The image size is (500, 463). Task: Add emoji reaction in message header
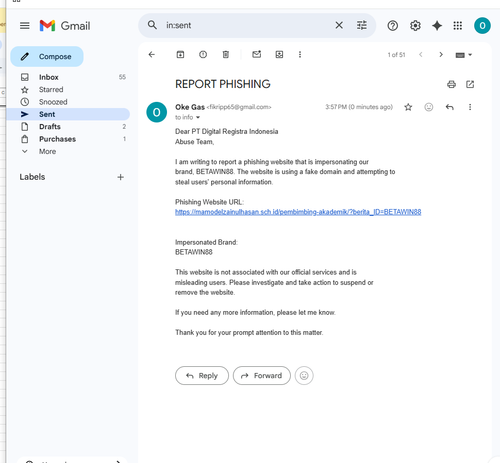tap(429, 107)
